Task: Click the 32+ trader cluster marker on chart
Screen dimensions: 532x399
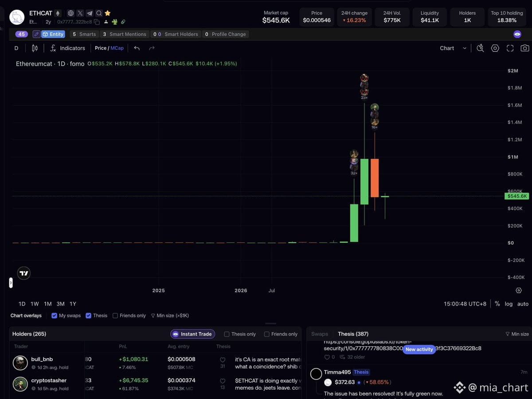Action: [x=354, y=162]
